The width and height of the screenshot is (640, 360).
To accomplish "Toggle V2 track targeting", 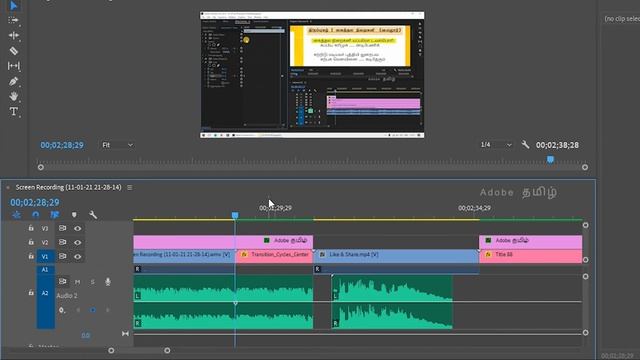I will [45, 242].
